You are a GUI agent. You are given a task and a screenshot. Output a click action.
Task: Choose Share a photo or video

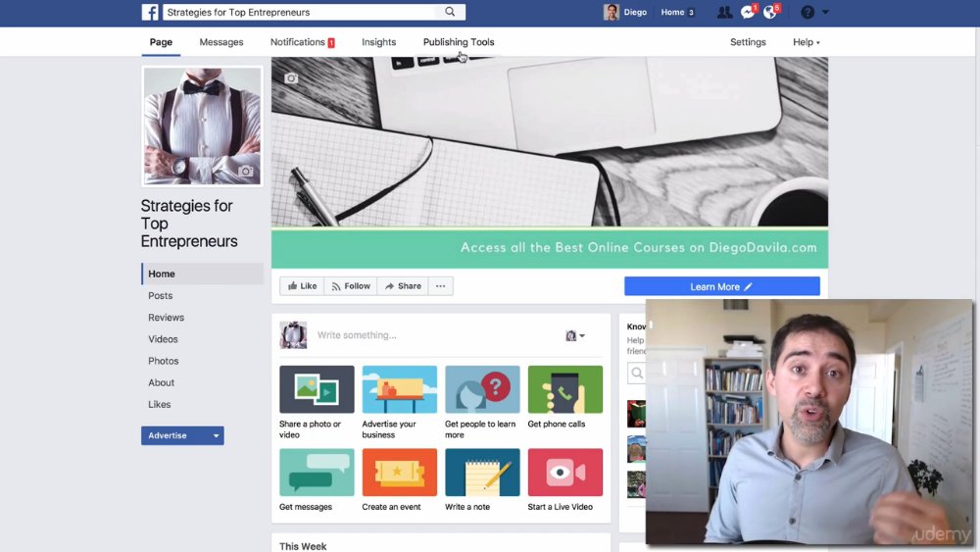click(x=317, y=403)
